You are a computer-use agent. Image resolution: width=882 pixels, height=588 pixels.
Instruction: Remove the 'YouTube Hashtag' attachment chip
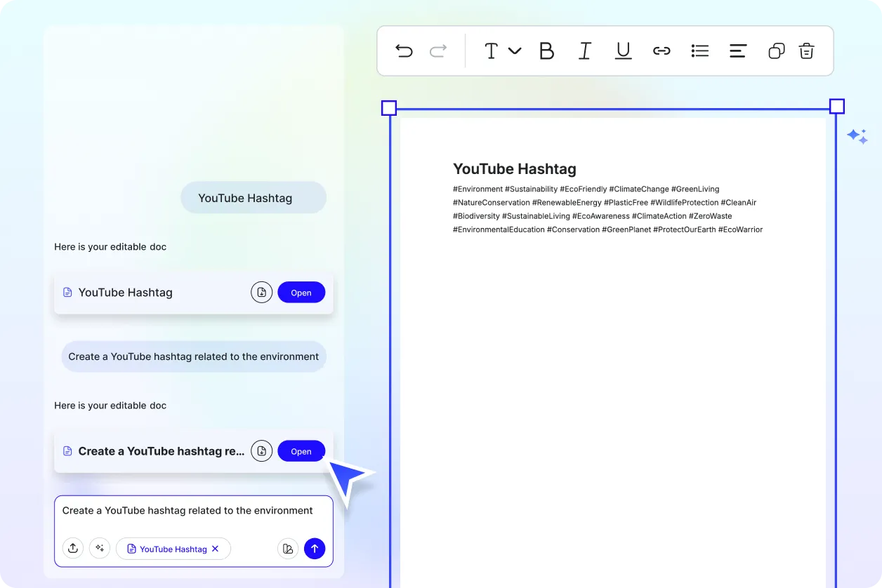pos(216,549)
